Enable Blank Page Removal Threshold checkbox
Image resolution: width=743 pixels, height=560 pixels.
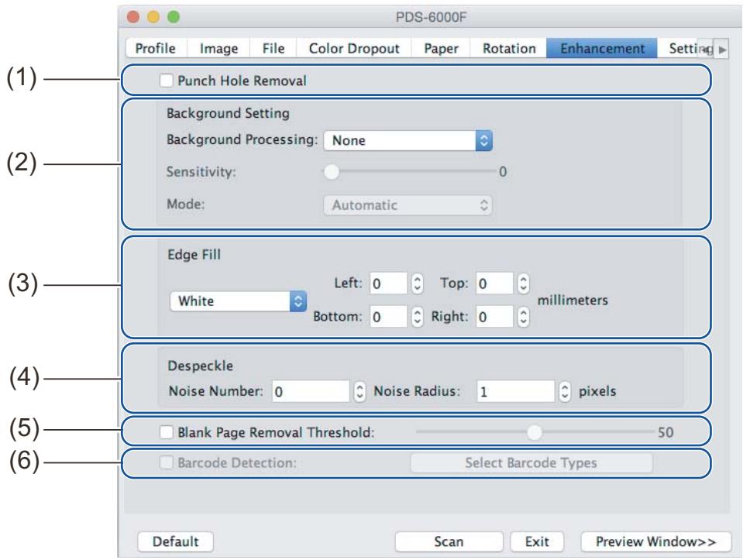point(167,432)
